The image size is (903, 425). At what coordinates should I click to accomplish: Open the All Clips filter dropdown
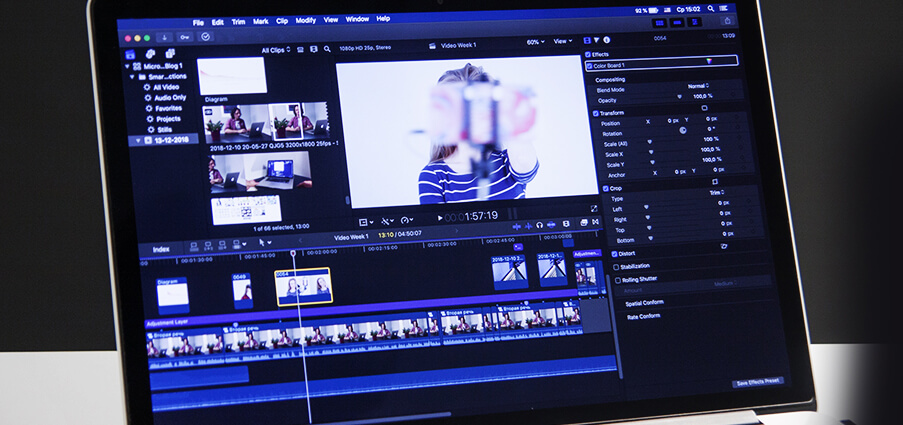click(276, 51)
